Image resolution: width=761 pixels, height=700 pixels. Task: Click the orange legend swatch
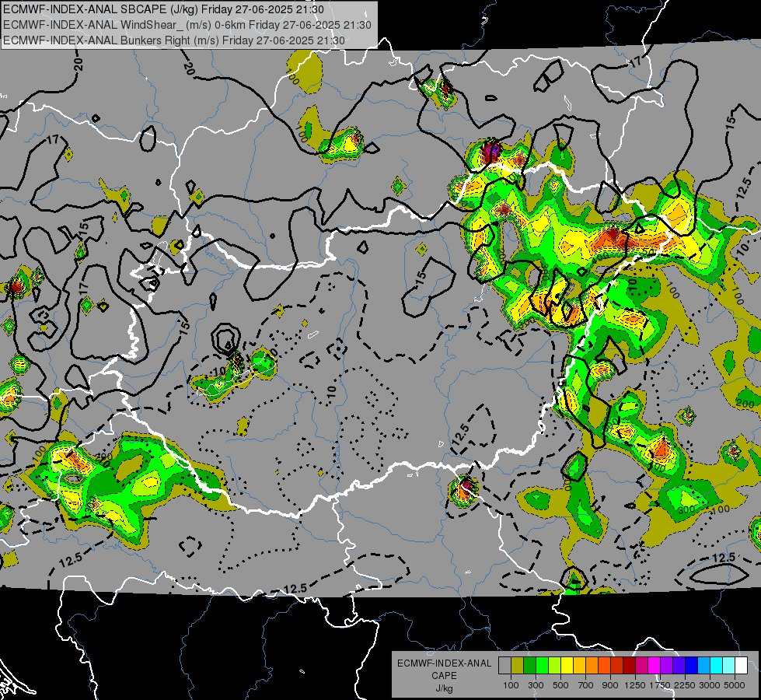592,666
